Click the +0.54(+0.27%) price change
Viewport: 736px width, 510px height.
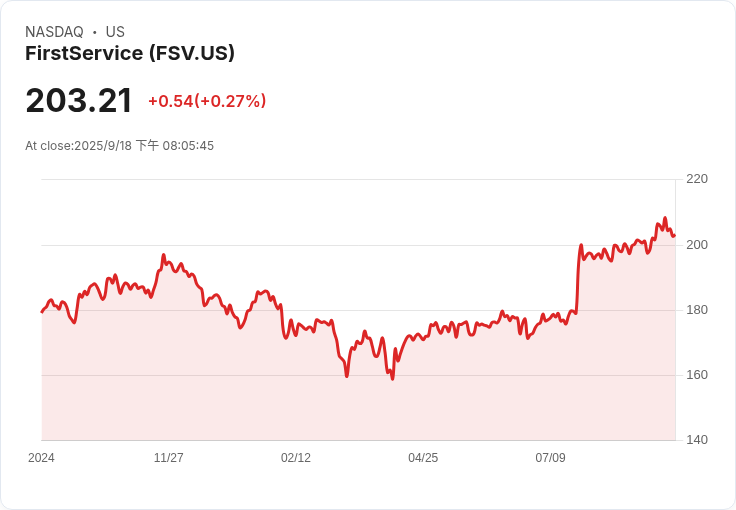(x=207, y=101)
